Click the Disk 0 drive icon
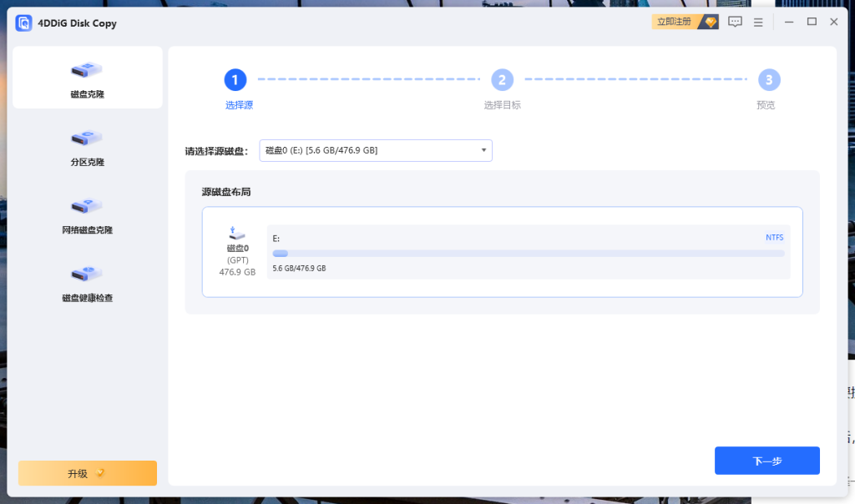The image size is (855, 504). [237, 234]
